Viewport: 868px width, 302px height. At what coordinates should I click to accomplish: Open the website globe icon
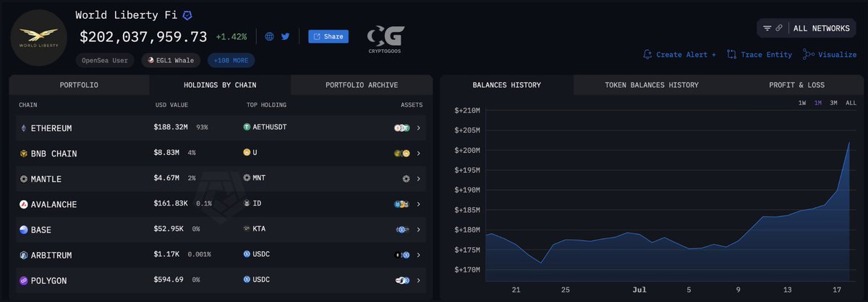[x=270, y=36]
